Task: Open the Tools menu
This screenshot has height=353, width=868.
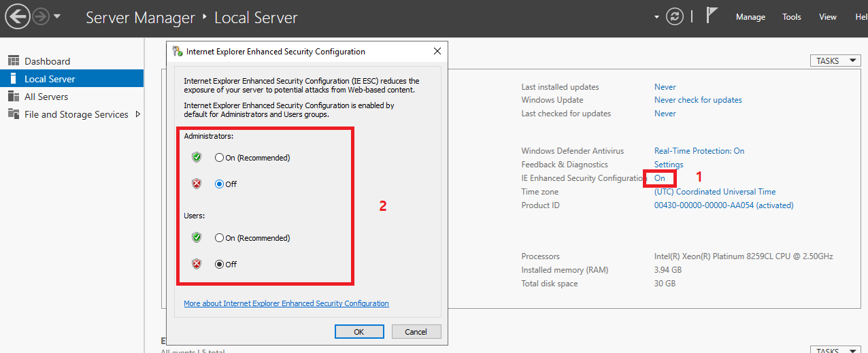Action: coord(792,17)
